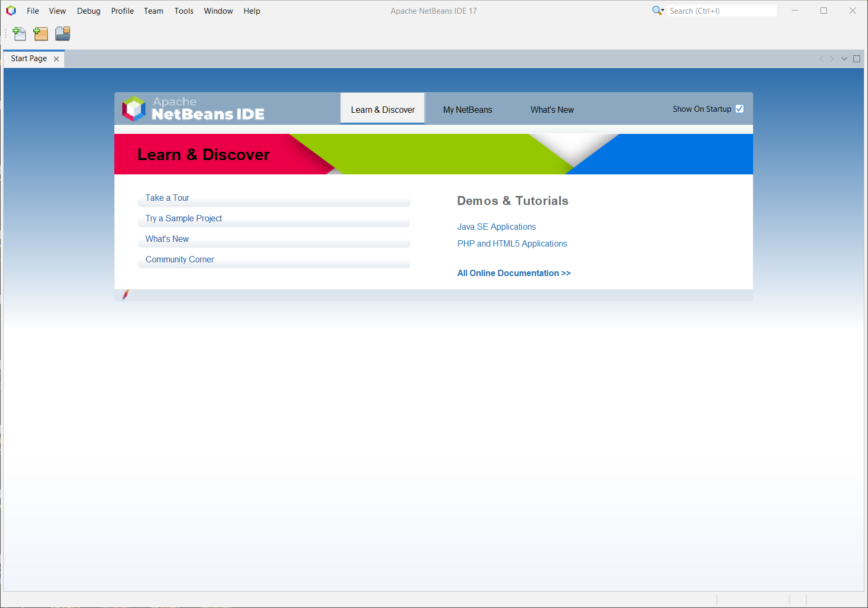Click the Open Project toolbar icon

[x=63, y=34]
